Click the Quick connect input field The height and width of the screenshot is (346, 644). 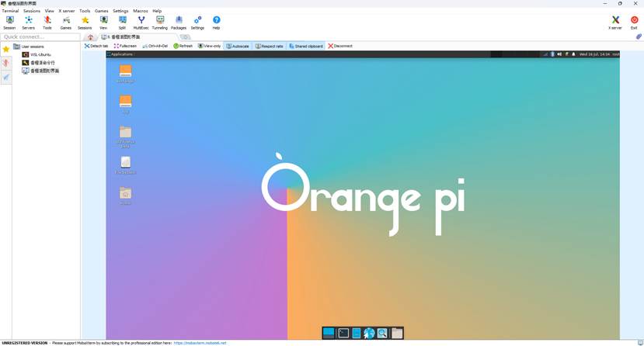point(40,37)
